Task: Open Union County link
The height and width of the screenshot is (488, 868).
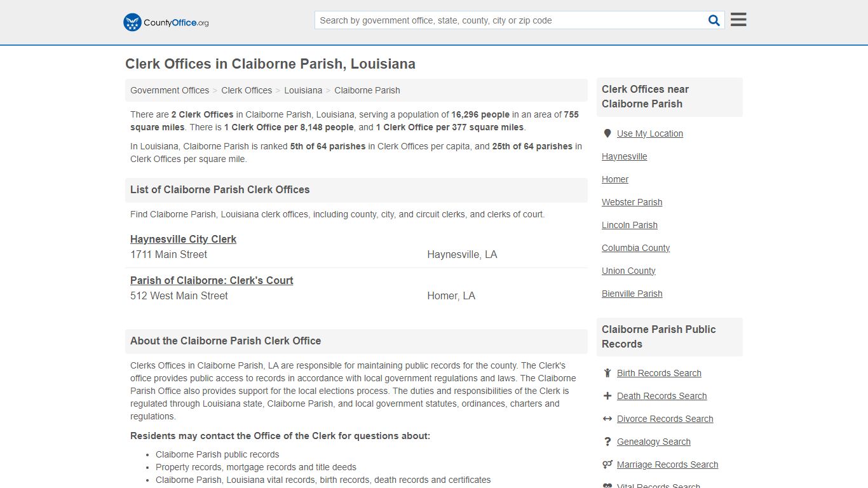Action: point(628,271)
